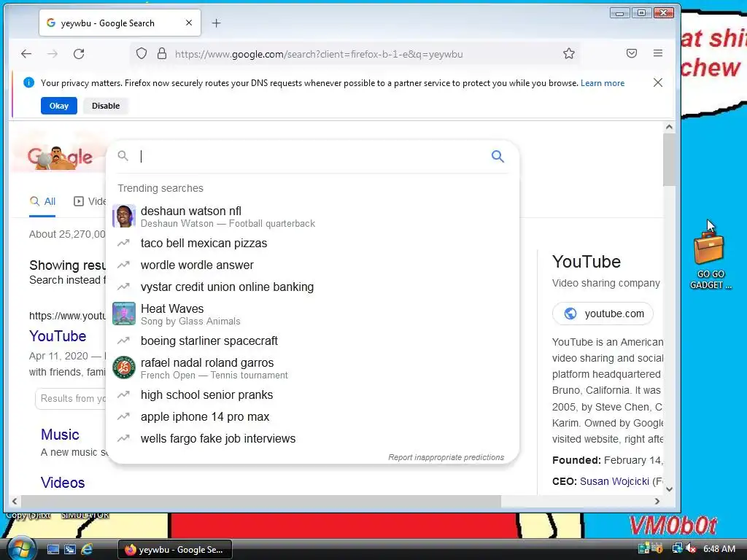The height and width of the screenshot is (560, 747).
Task: Click the network tray icon
Action: pyautogui.click(x=678, y=549)
